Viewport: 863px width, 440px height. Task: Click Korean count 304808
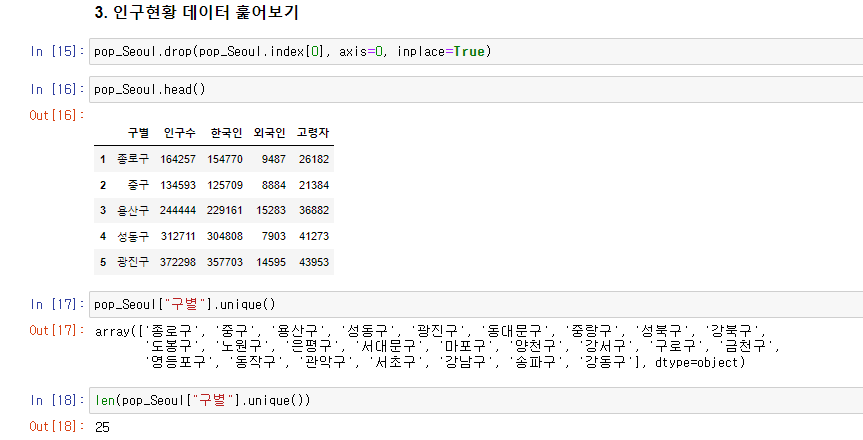coord(225,236)
